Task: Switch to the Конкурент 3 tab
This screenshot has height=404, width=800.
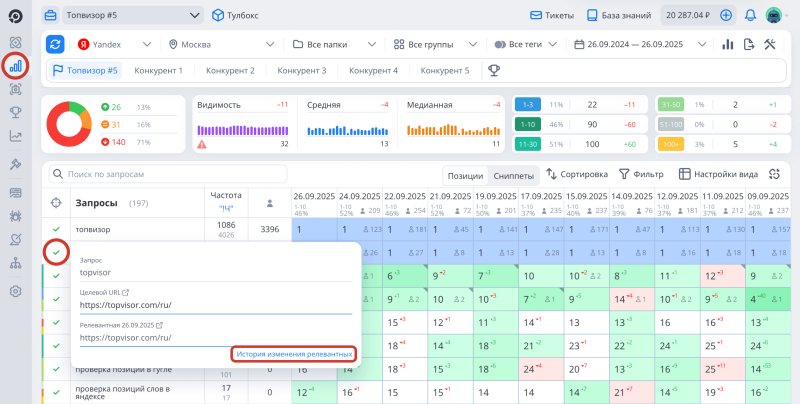Action: click(x=302, y=70)
